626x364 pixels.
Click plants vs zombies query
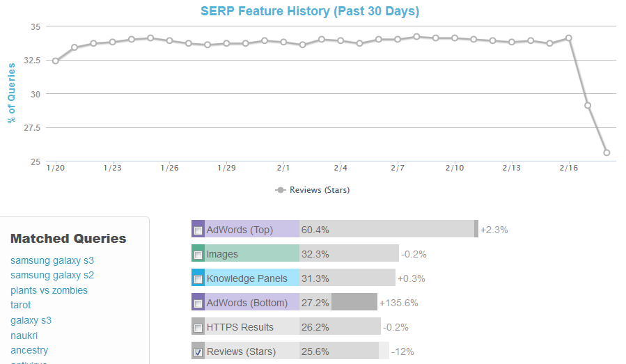point(49,290)
